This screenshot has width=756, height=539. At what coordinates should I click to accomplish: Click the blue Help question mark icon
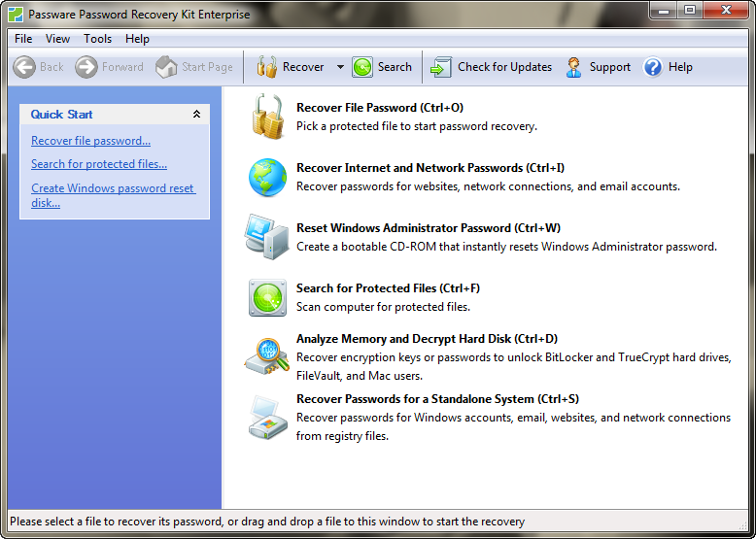click(x=653, y=67)
